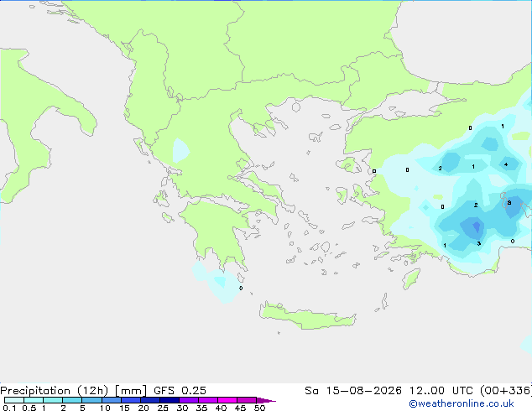Pick the 1–2 mm legend color box

(53, 400)
